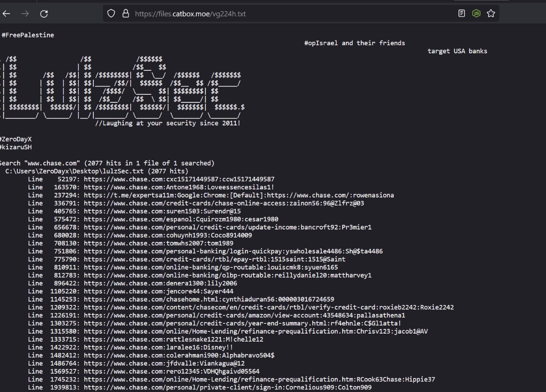
Task: Click the row labeled Line 1569527
Action: point(143,372)
